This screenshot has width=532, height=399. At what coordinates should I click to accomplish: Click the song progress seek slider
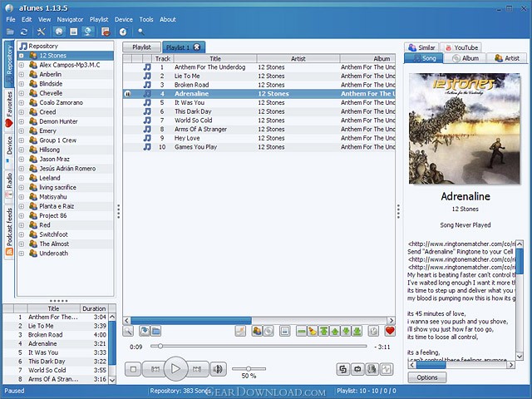point(259,346)
